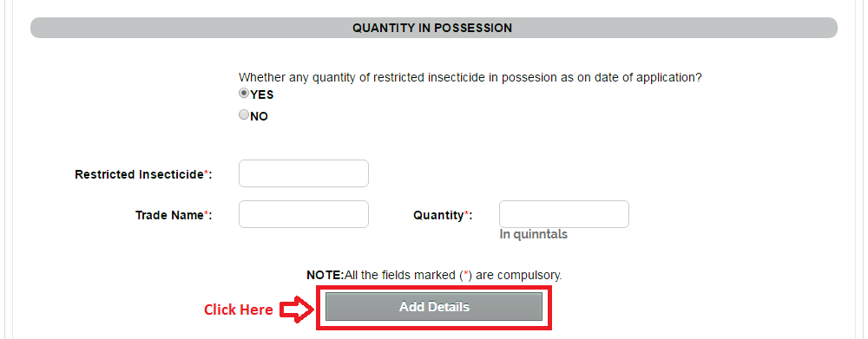Click the 'Quantity' field label
The image size is (868, 339).
pyautogui.click(x=438, y=215)
